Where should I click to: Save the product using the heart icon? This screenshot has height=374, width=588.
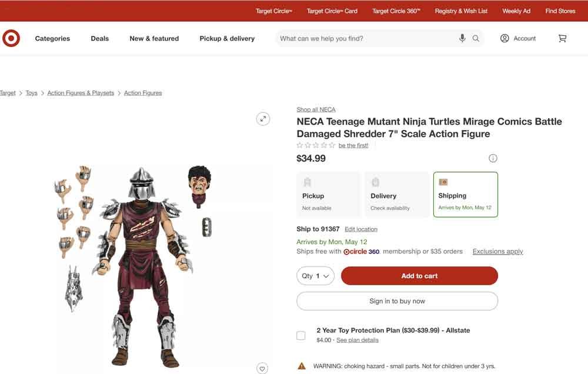(x=262, y=368)
